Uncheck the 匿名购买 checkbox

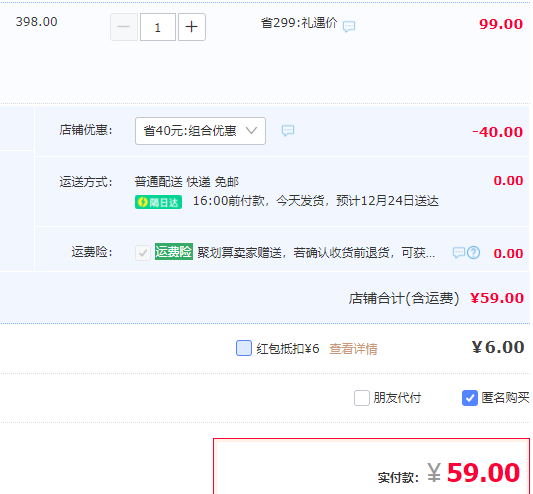pos(470,398)
